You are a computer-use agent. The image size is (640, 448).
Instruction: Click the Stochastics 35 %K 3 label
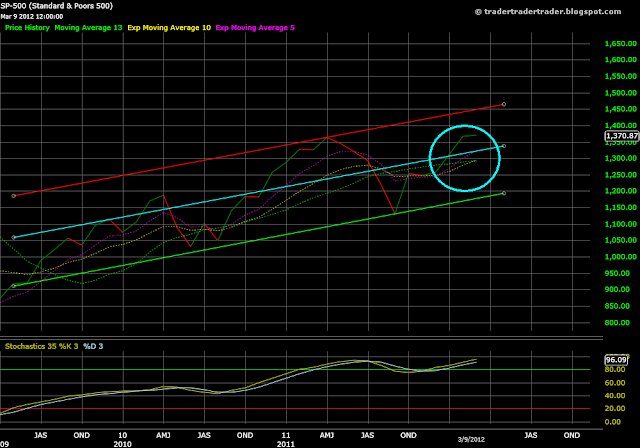coord(41,346)
